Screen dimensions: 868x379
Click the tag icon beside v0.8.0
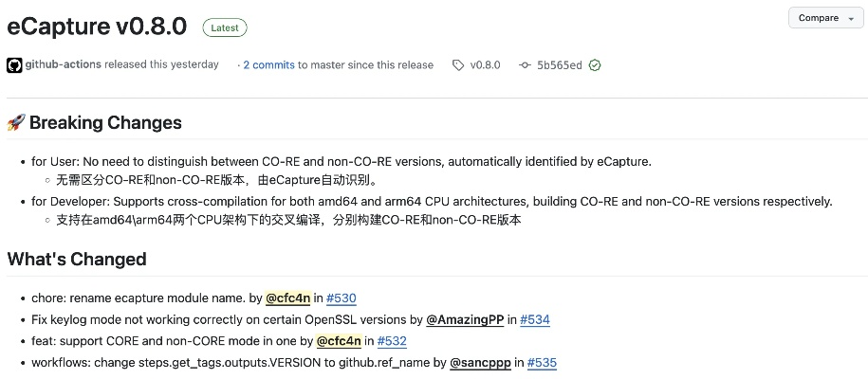pos(458,65)
